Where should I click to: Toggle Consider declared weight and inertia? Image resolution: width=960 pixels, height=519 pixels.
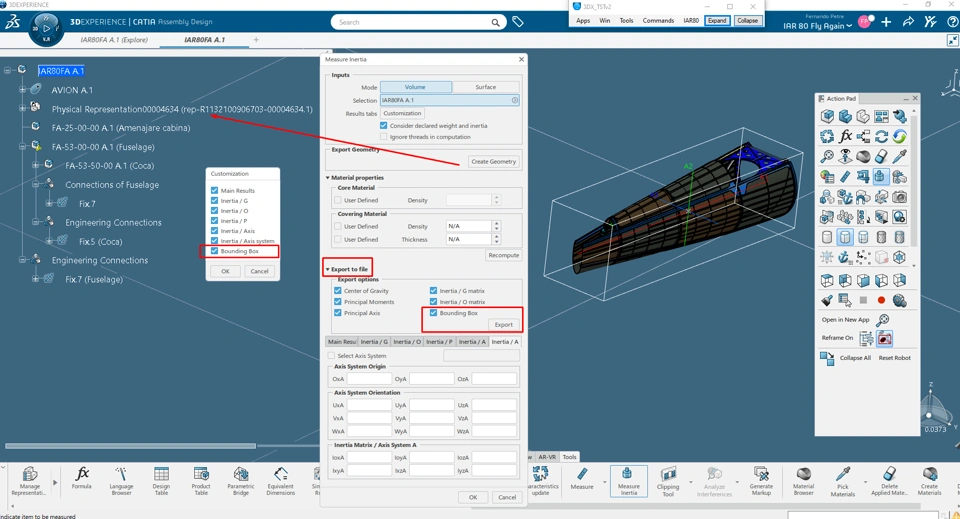(x=383, y=125)
